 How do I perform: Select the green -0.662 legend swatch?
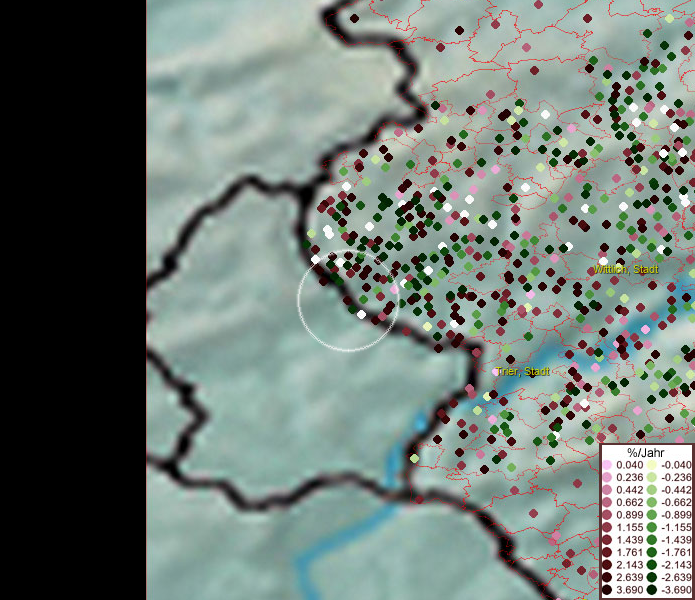pyautogui.click(x=652, y=503)
